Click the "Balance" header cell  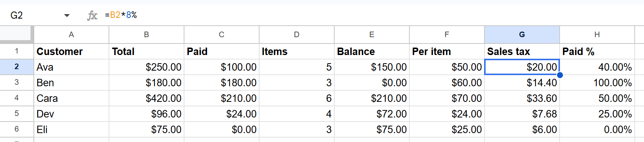coord(372,51)
